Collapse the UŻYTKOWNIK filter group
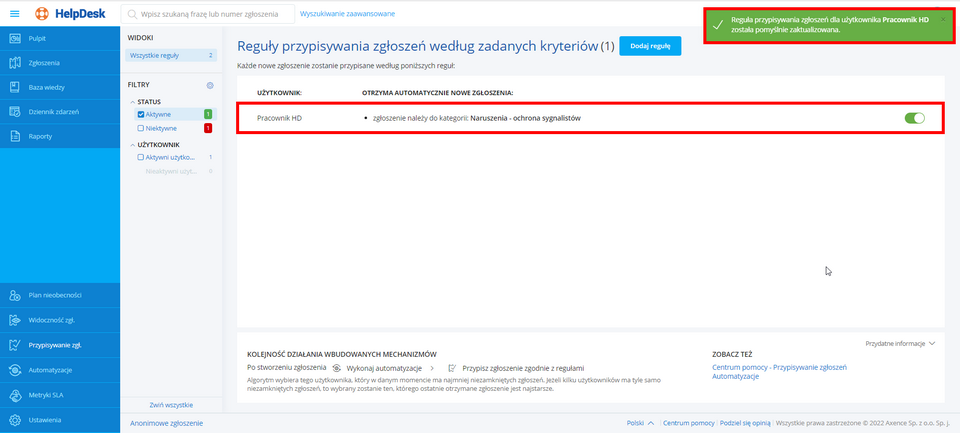960x433 pixels. pos(132,145)
